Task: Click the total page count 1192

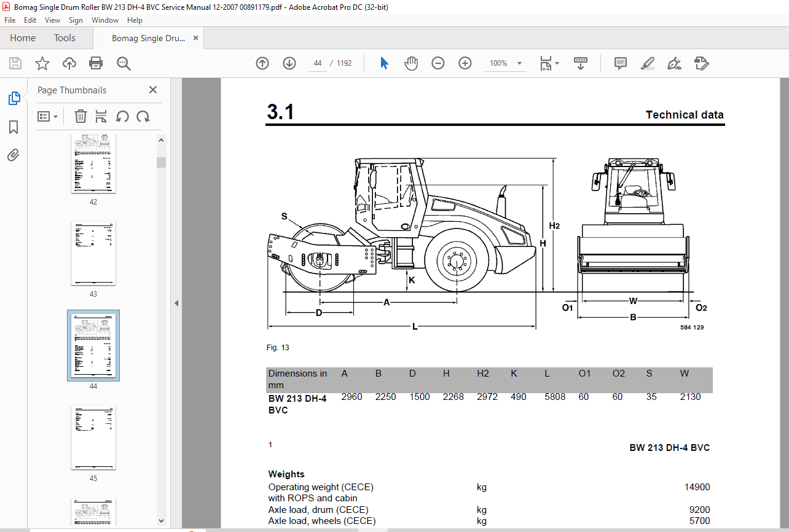Action: pyautogui.click(x=344, y=63)
